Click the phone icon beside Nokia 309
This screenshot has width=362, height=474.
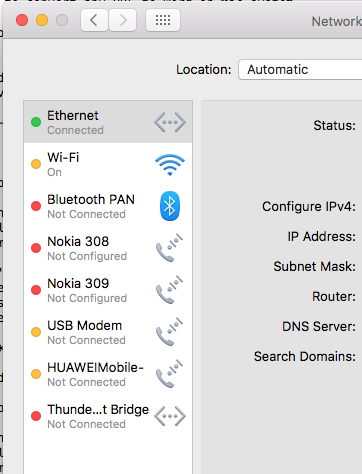169,290
